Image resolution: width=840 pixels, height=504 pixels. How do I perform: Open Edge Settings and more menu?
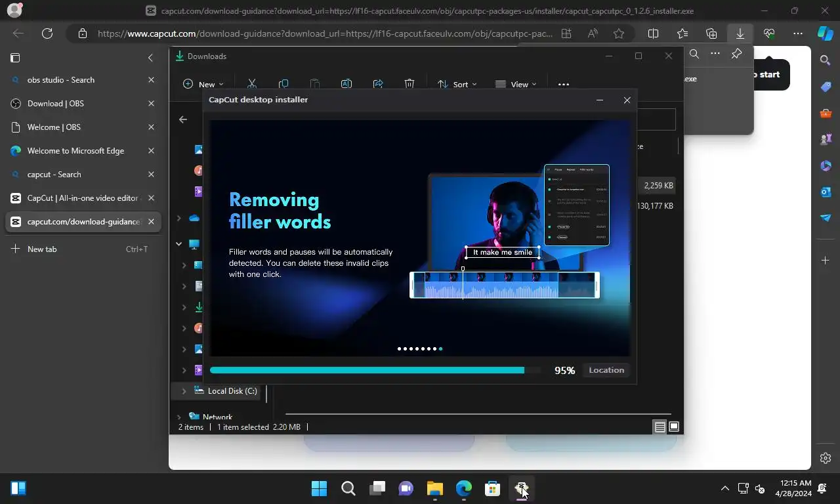click(798, 33)
